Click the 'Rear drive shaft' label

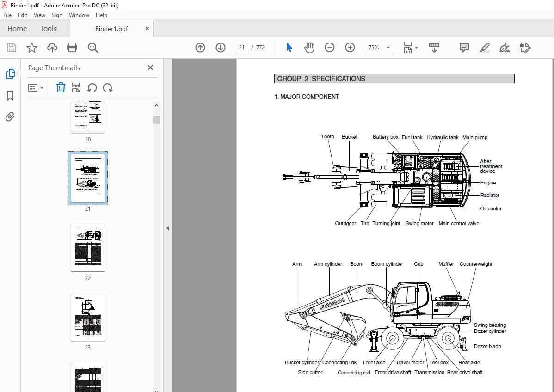(465, 372)
